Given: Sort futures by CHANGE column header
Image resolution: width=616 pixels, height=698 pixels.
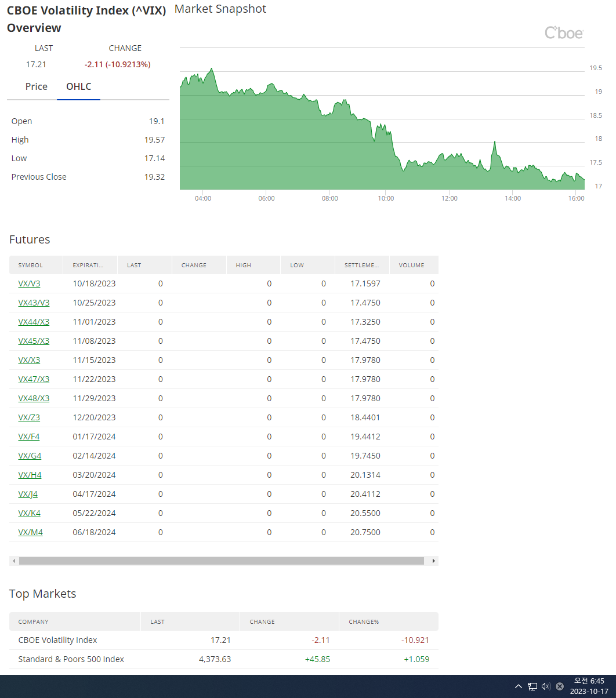Looking at the screenshot, I should pyautogui.click(x=199, y=265).
